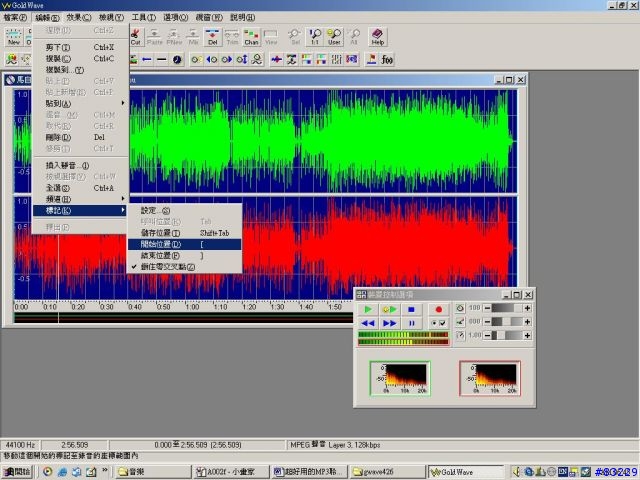640x480 pixels.
Task: Click the volume slider track on 100 row
Action: coord(507,308)
